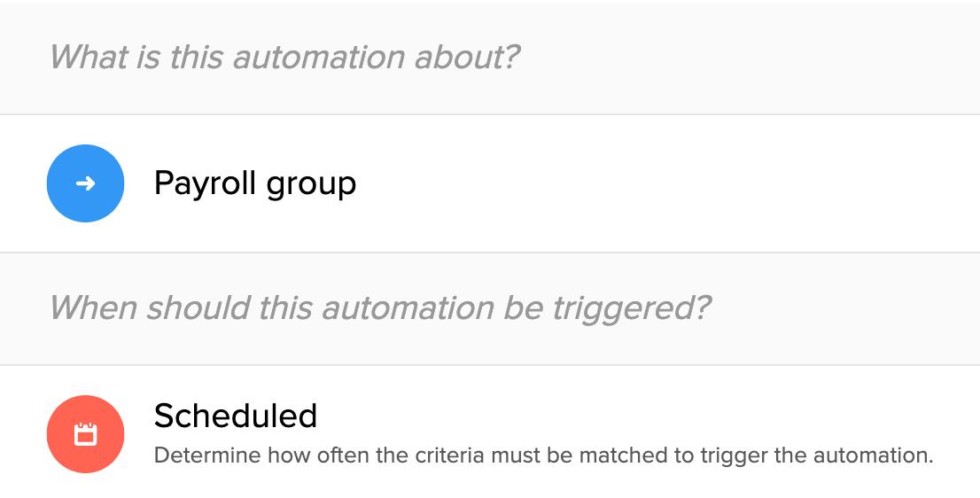Select the white arrow inside blue circle
Image resolution: width=980 pixels, height=498 pixels.
(x=85, y=183)
